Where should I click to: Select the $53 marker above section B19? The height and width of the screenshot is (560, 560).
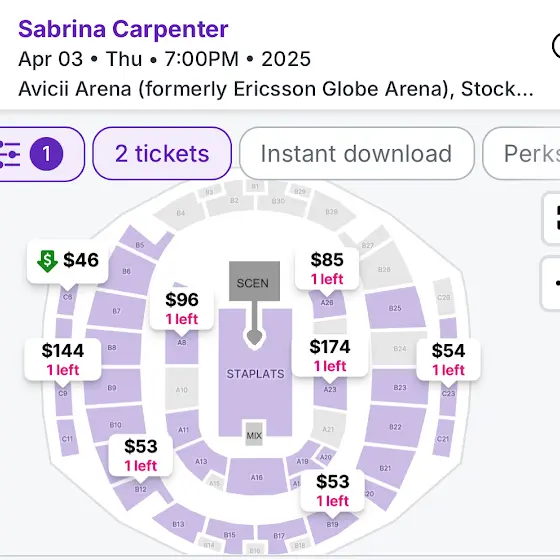332,490
